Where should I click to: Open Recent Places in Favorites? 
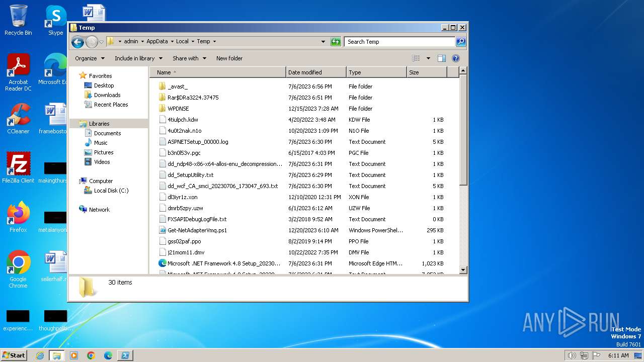pos(111,105)
